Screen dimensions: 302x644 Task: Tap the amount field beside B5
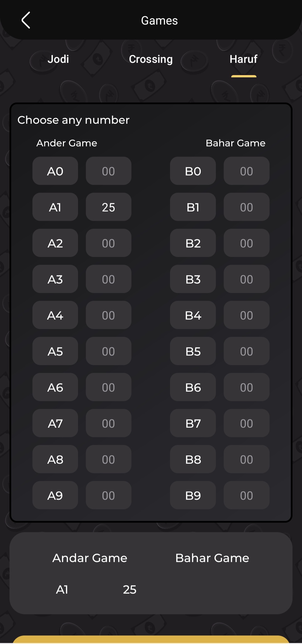tap(246, 351)
